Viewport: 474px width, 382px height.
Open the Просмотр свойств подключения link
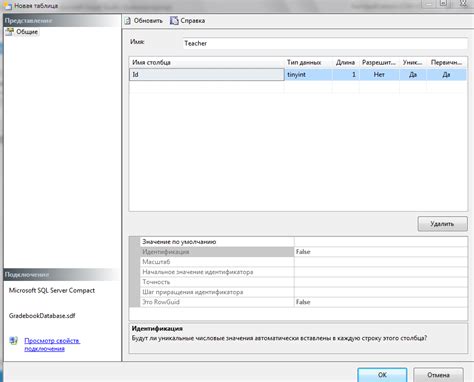click(x=52, y=345)
